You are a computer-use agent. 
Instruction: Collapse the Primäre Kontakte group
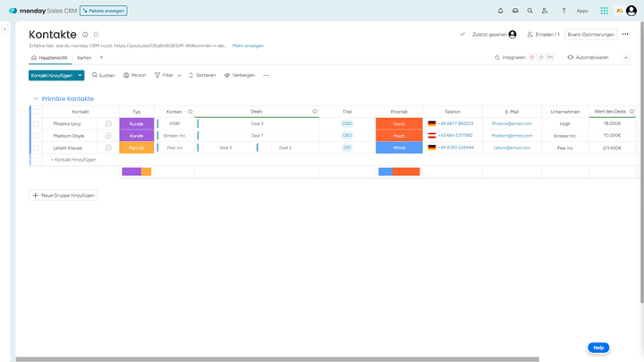pyautogui.click(x=35, y=98)
